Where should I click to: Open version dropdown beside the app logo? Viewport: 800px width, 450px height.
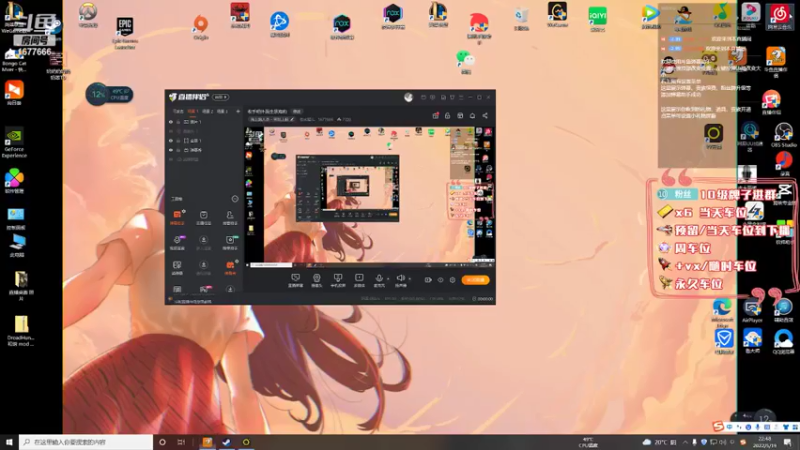[x=221, y=97]
